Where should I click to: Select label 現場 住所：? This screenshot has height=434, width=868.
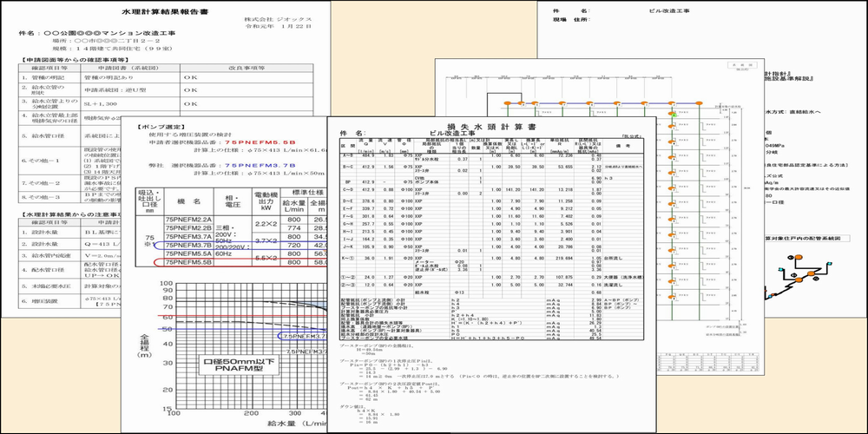point(571,20)
